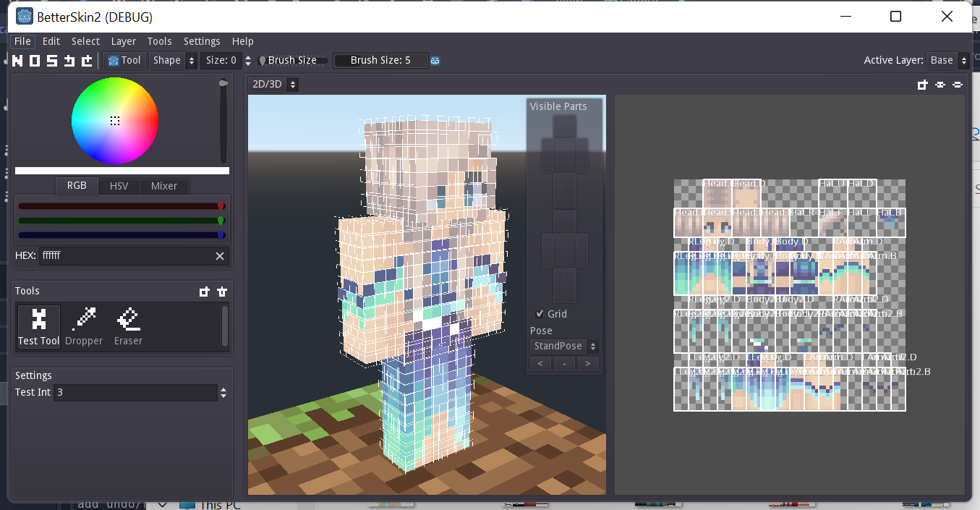Viewport: 980px width, 510px height.
Task: Click the pose - button
Action: (564, 363)
